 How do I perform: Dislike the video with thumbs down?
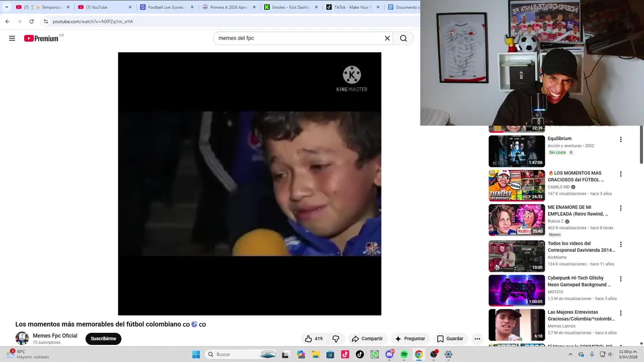coord(336,338)
